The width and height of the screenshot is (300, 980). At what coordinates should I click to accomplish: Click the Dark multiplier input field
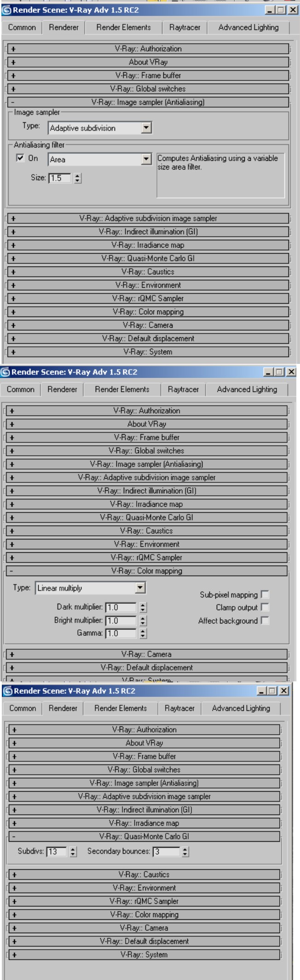(x=121, y=607)
